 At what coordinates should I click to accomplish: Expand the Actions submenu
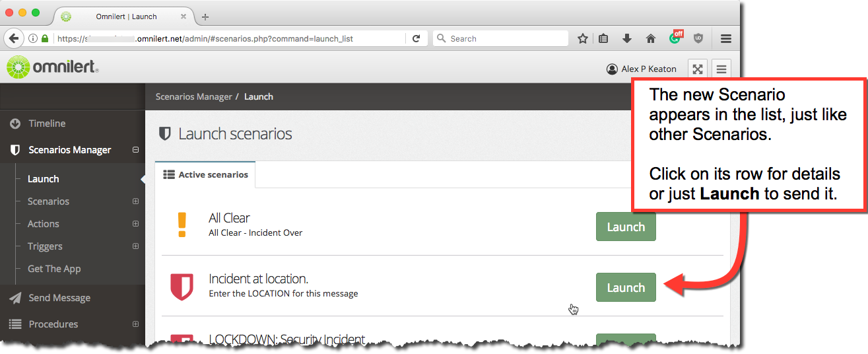pyautogui.click(x=135, y=224)
